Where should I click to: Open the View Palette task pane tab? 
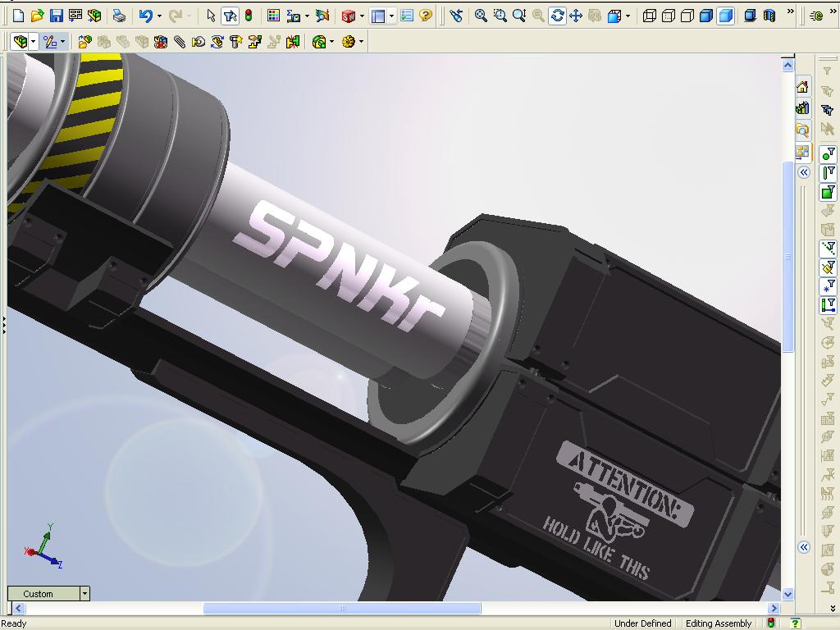pos(802,152)
